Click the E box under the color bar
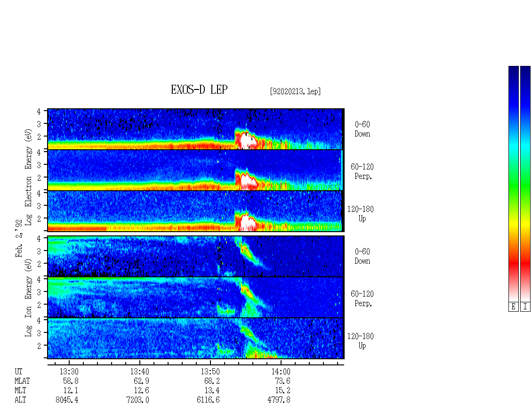Screen dimensions: 532x412 coord(513,307)
